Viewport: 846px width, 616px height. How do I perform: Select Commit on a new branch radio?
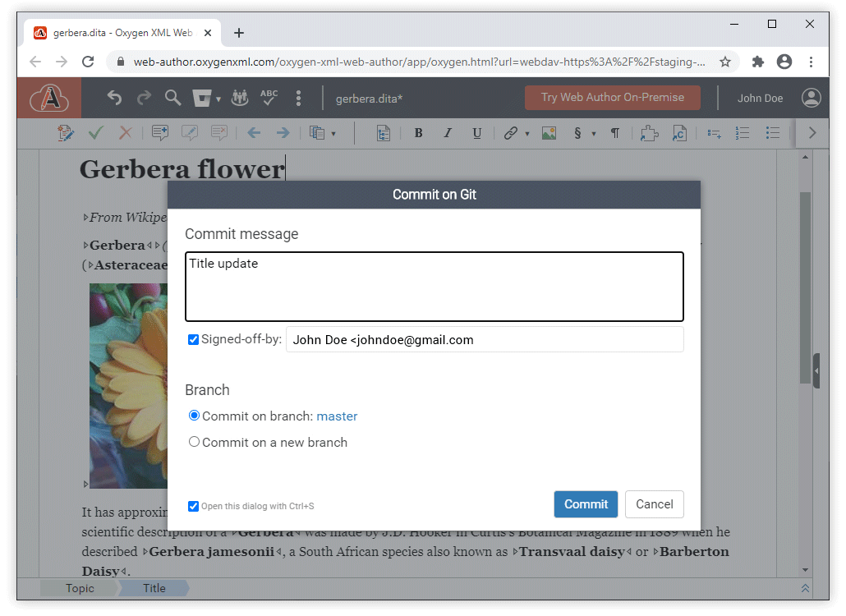(194, 442)
